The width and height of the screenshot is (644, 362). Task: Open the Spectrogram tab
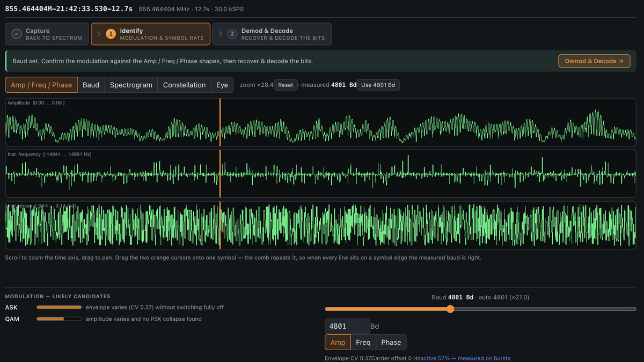pos(131,85)
